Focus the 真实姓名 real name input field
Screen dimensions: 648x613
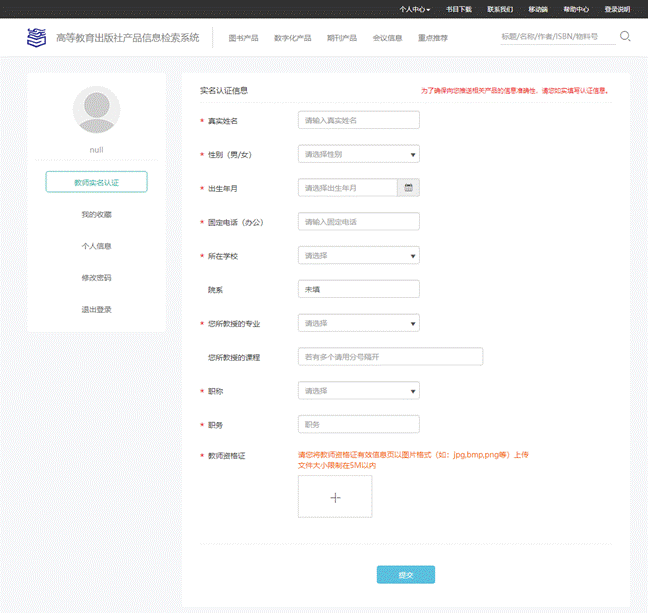coord(358,120)
